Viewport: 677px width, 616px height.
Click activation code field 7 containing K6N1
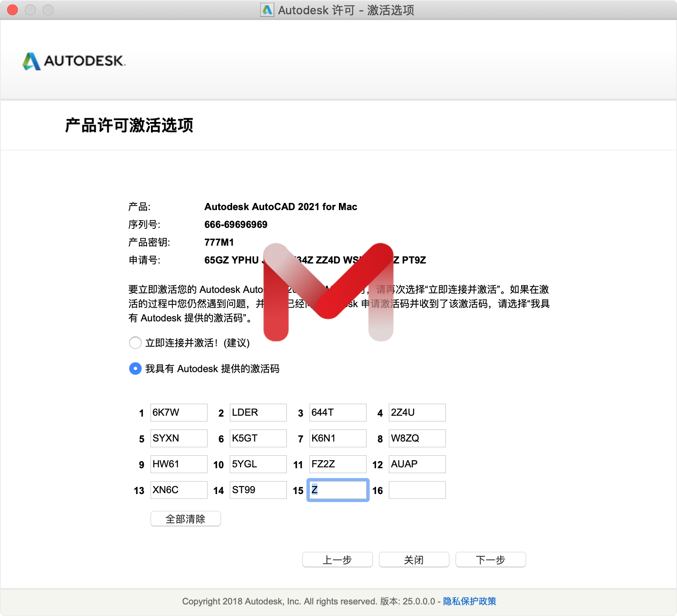point(338,438)
